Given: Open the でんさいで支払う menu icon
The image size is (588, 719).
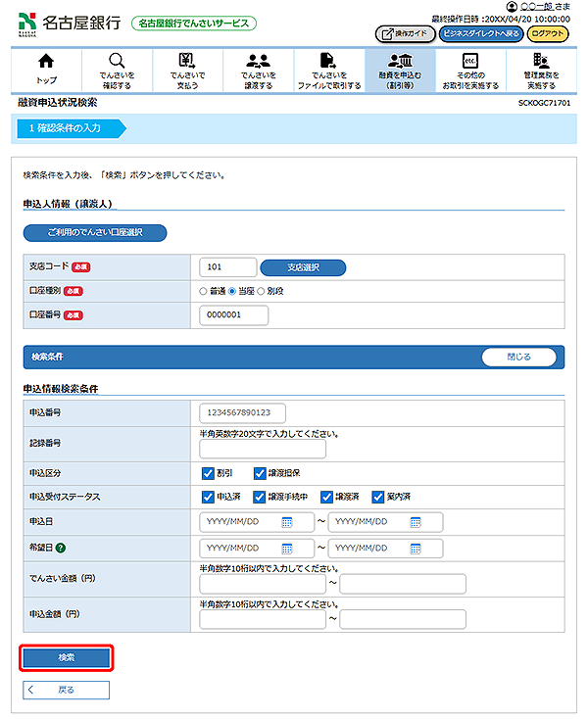Looking at the screenshot, I should 187,61.
